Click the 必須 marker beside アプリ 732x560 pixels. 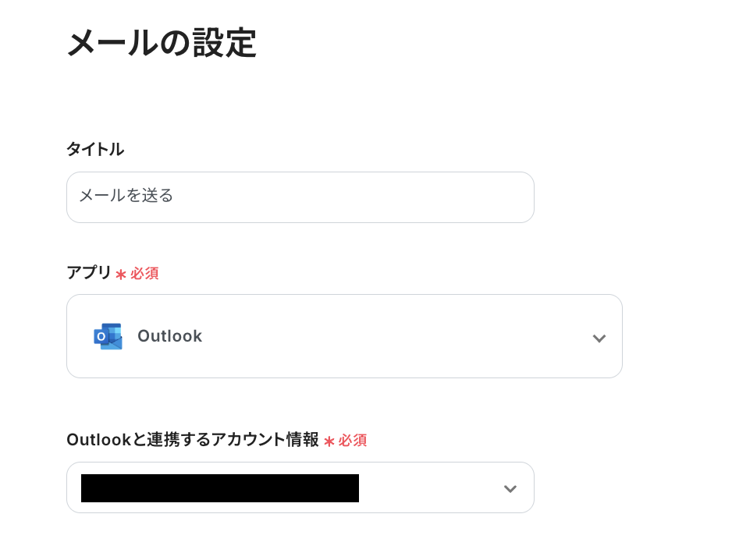point(144,274)
